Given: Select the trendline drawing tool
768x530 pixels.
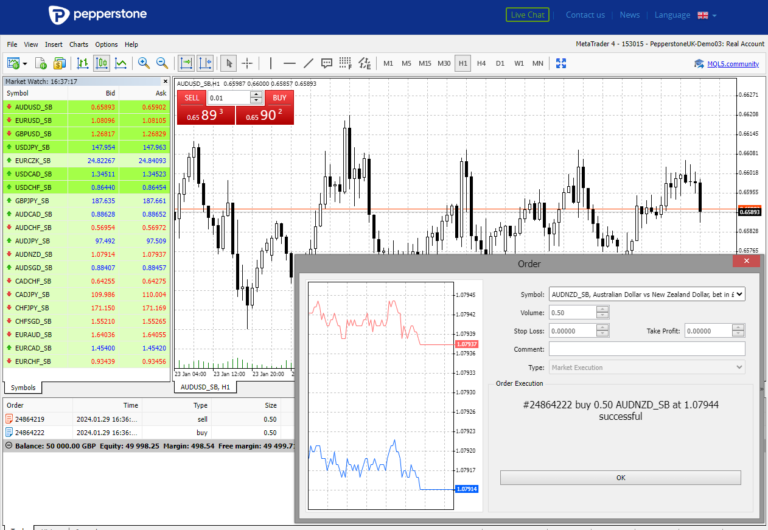Looking at the screenshot, I should point(308,63).
